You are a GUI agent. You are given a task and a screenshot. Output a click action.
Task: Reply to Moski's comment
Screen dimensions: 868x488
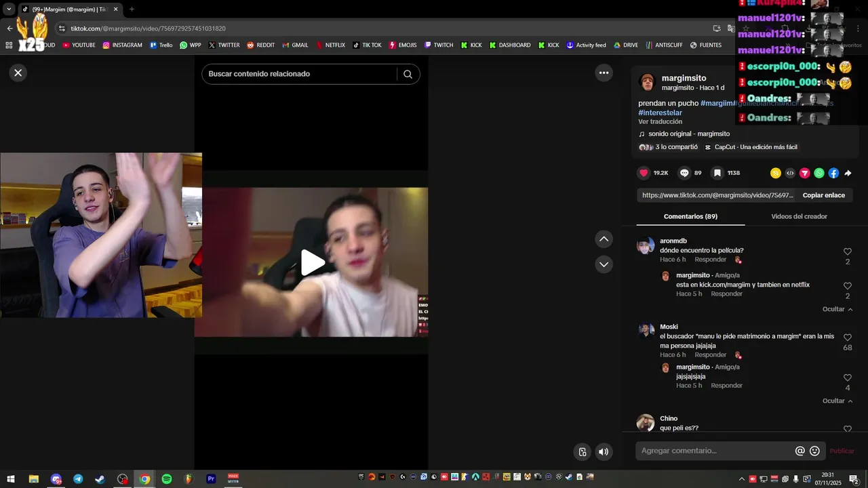coord(710,354)
